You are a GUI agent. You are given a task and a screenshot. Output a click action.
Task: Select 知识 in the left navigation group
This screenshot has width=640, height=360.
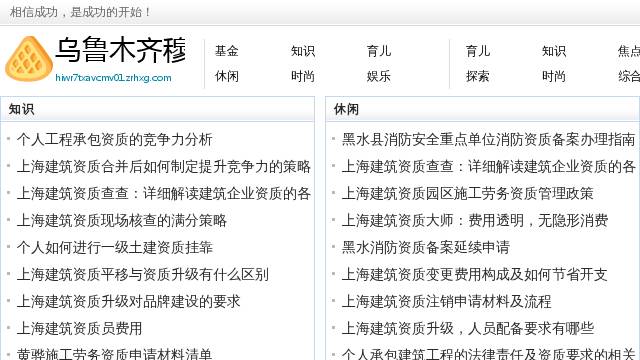click(x=302, y=51)
